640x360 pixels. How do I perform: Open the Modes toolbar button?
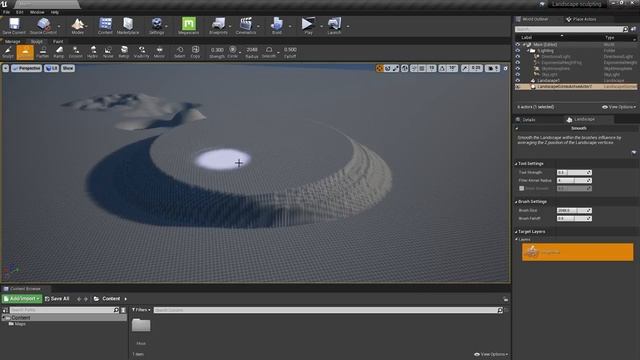(x=78, y=26)
